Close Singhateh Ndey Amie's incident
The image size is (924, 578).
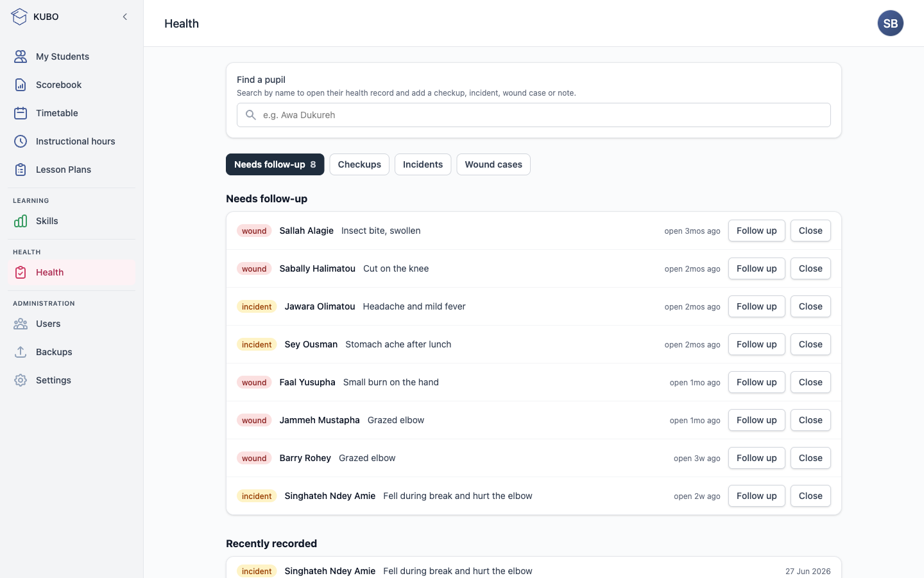810,496
